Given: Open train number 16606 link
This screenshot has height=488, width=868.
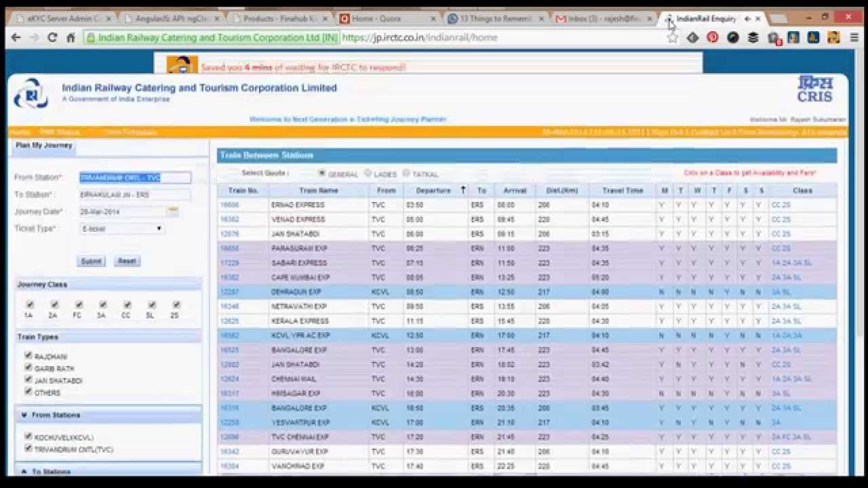Looking at the screenshot, I should tap(230, 205).
